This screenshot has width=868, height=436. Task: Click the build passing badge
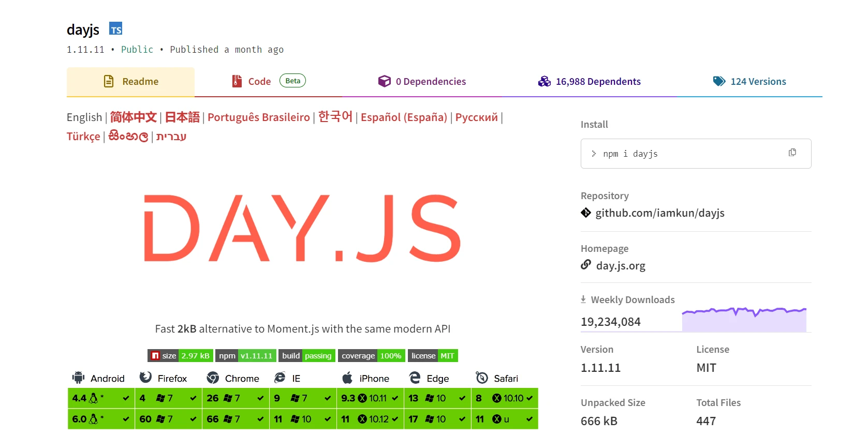tap(307, 356)
